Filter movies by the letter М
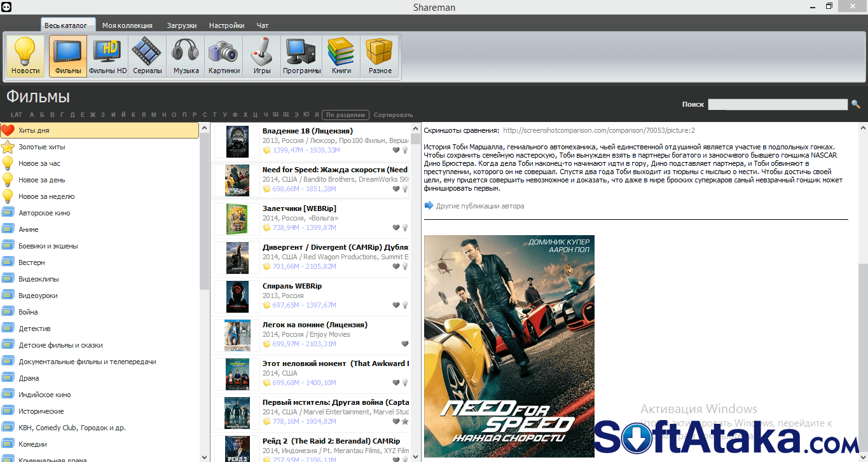Screen dimensions: 868x462 [x=155, y=115]
